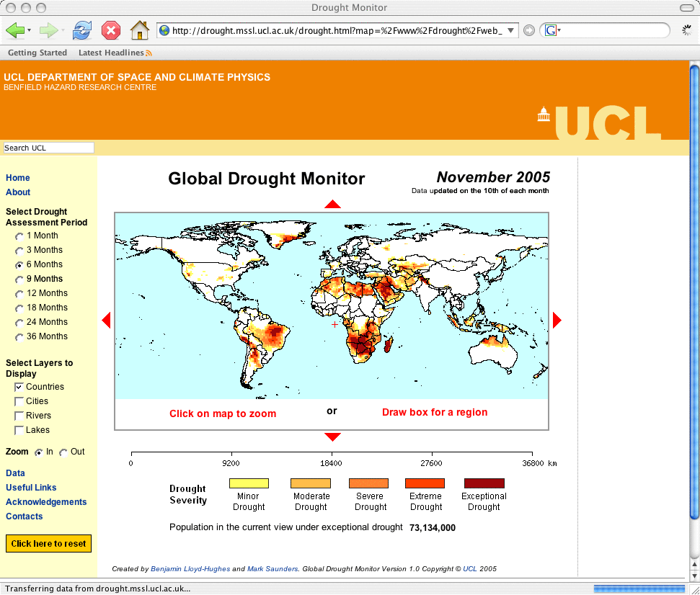Click the Reload page icon
Viewport: 700px width, 595px height.
tap(82, 30)
